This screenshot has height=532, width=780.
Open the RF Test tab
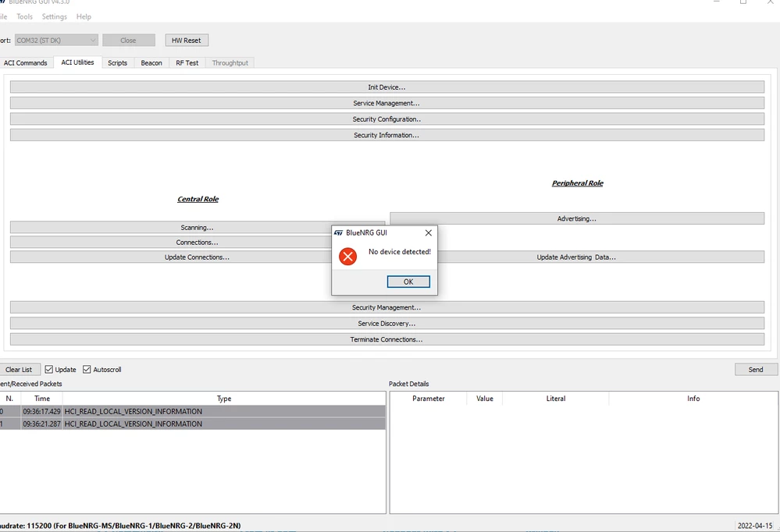coord(187,62)
